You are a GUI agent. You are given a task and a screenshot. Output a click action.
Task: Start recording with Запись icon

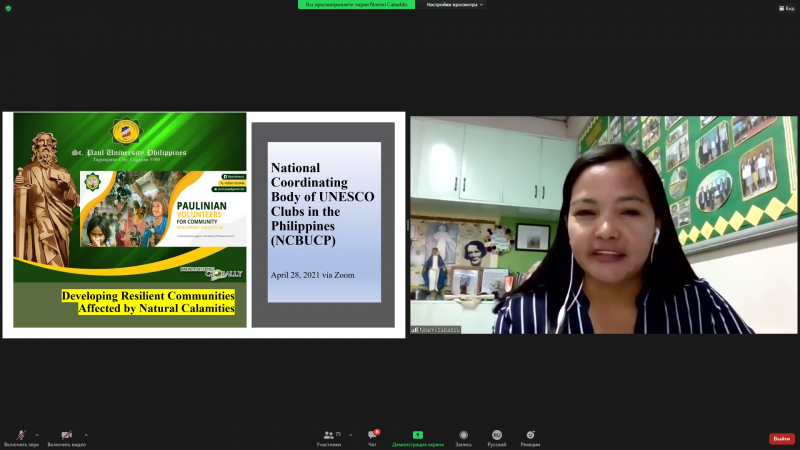(463, 436)
